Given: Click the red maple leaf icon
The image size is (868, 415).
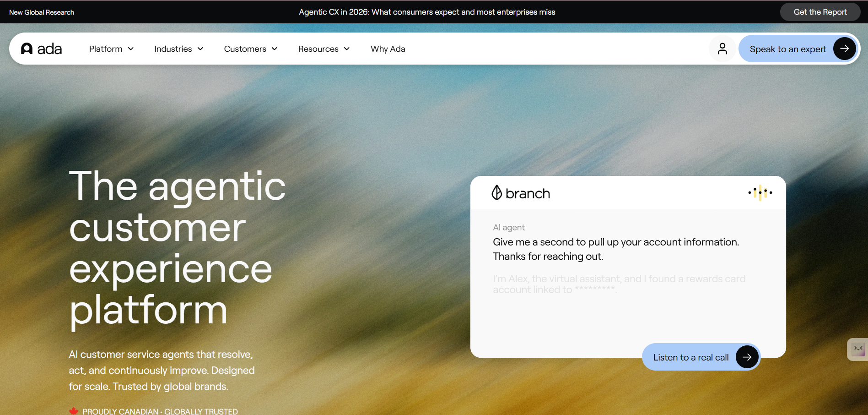Looking at the screenshot, I should point(74,411).
